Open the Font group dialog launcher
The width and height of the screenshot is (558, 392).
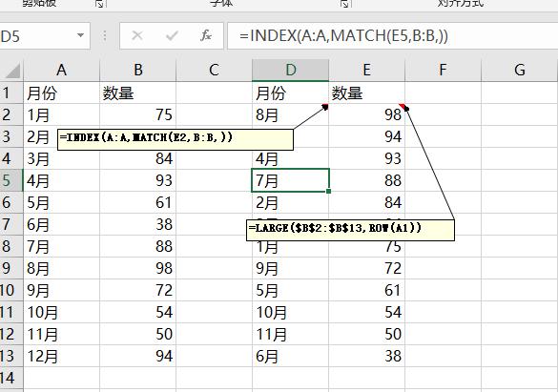pos(344,4)
